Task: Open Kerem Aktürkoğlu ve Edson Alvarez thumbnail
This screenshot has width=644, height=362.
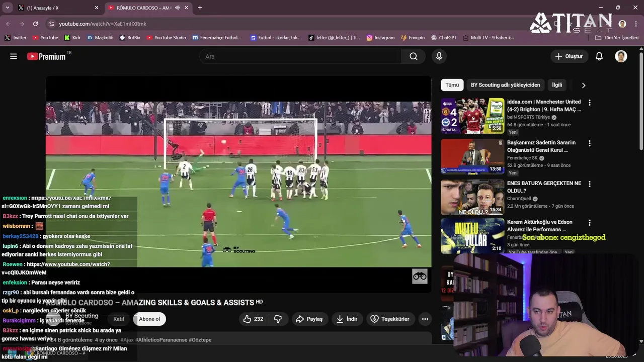Action: 472,236
